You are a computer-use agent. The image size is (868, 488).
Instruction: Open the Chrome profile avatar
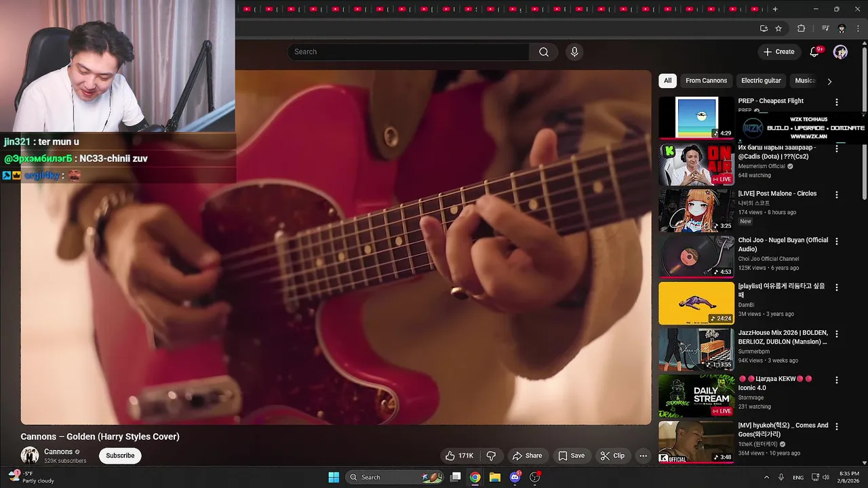[842, 28]
